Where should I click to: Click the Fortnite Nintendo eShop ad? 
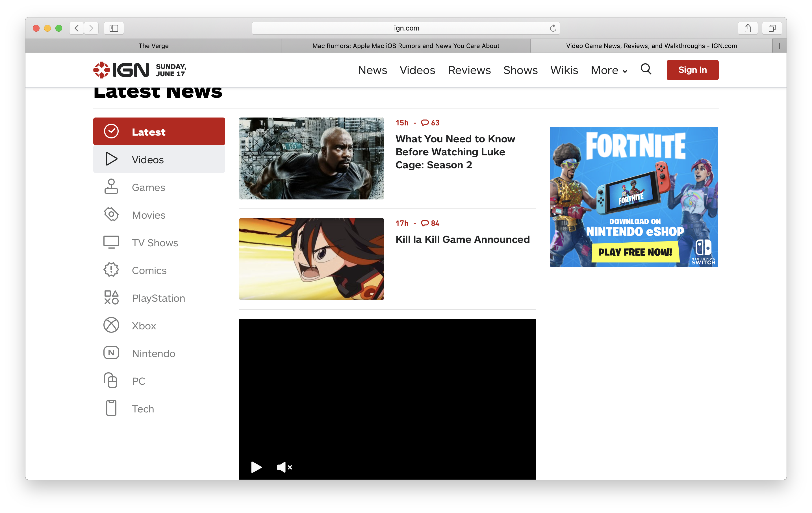634,197
